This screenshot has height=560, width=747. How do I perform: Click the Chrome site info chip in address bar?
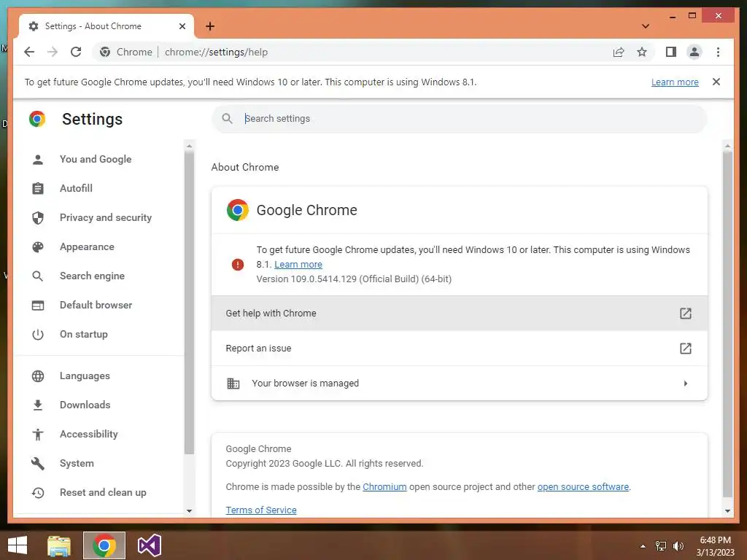coord(125,52)
